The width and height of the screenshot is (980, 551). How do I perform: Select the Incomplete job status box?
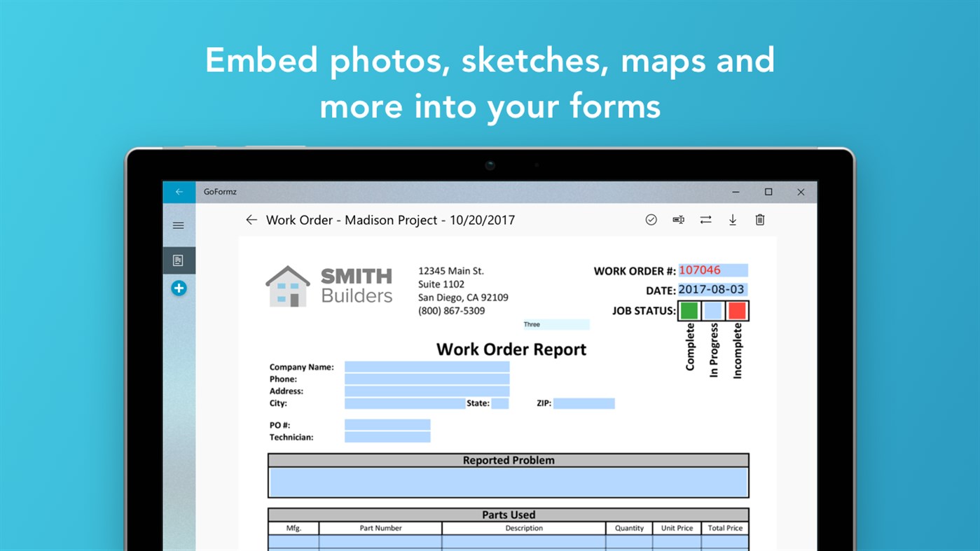pos(736,310)
